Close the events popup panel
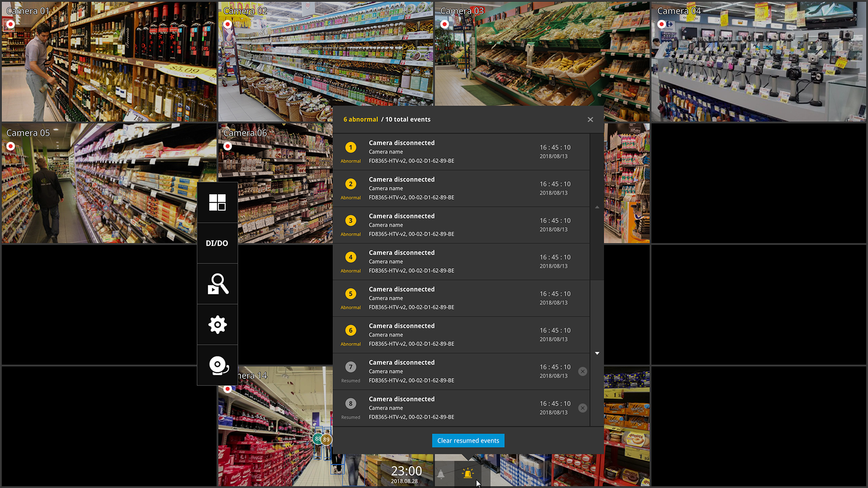 tap(590, 119)
